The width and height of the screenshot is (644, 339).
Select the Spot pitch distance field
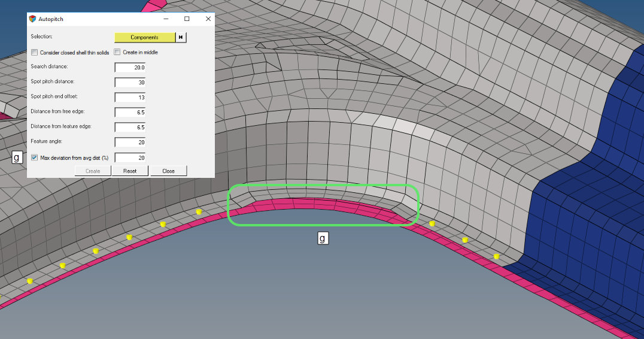[130, 82]
